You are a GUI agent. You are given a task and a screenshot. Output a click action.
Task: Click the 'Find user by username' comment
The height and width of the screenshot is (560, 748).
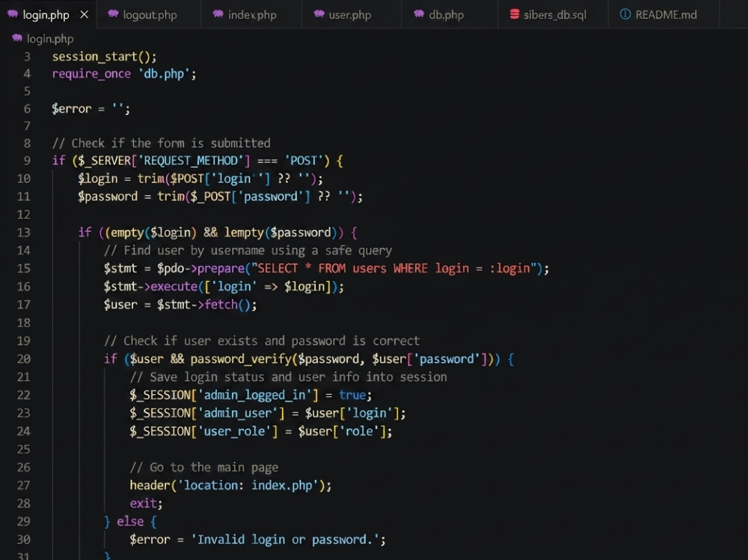(x=248, y=250)
